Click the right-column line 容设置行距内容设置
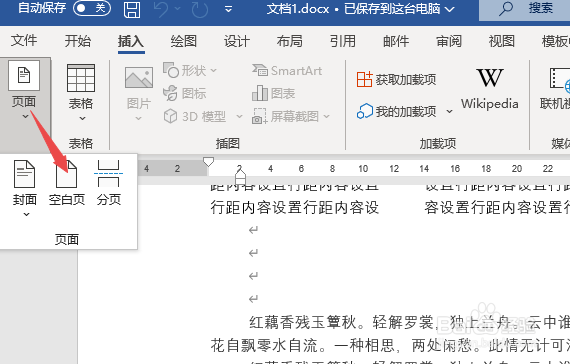The image size is (570, 364). pyautogui.click(x=497, y=208)
